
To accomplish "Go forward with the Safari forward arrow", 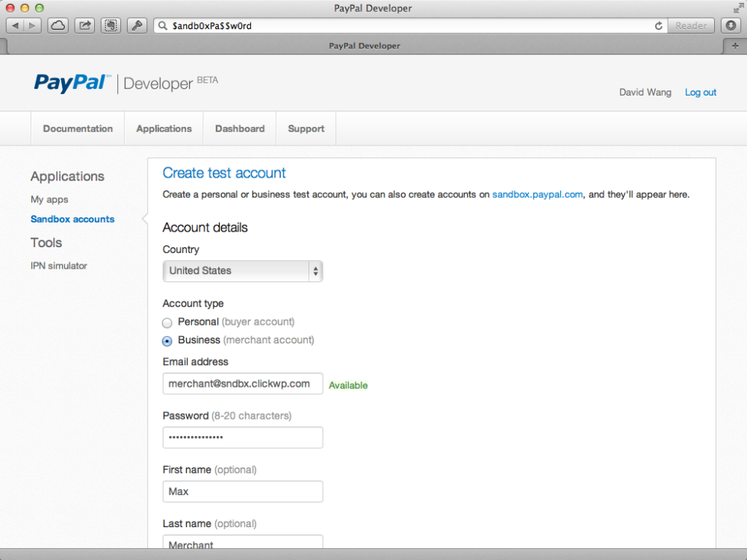I will (x=32, y=25).
